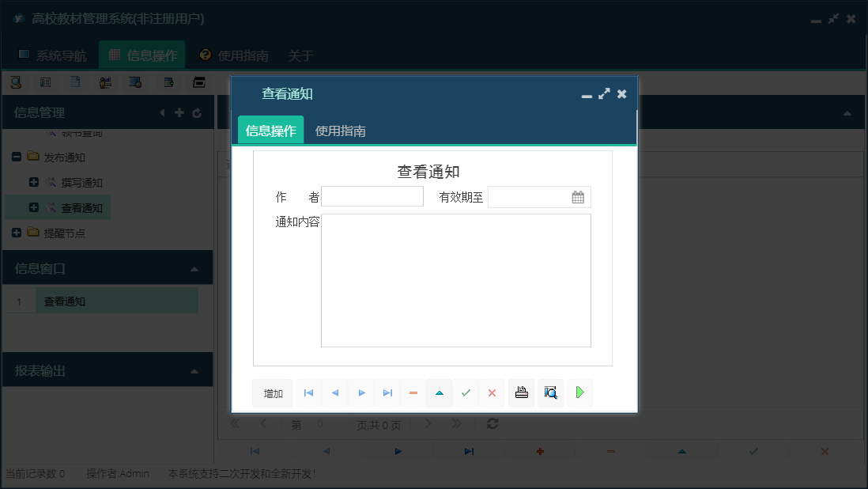The width and height of the screenshot is (868, 489).
Task: Click the refresh icon in the 信息管理 header
Action: 196,112
